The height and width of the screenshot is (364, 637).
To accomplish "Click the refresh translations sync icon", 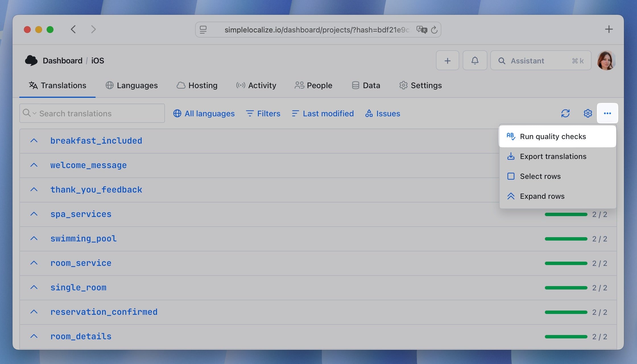I will [x=565, y=113].
